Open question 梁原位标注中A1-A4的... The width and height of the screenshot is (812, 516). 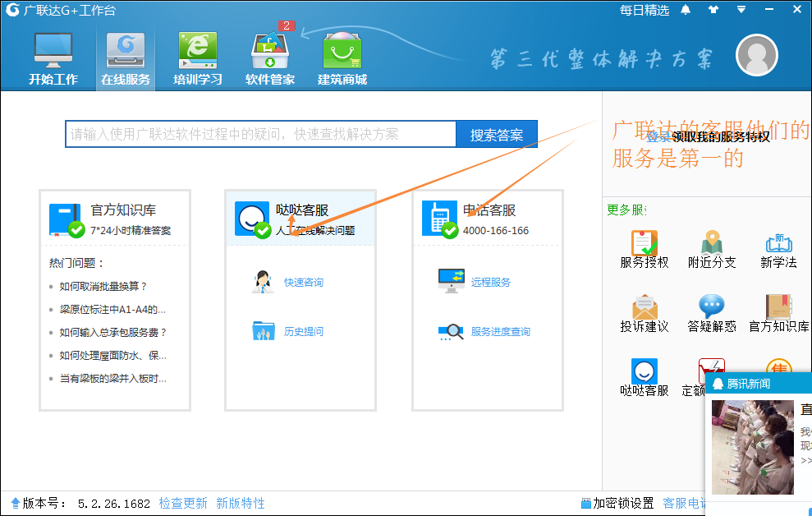112,309
